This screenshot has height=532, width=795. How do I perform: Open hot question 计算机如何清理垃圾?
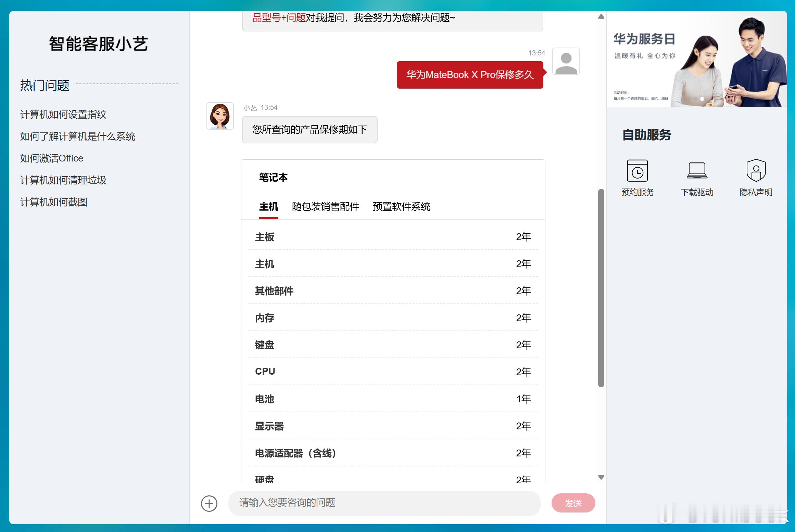tap(63, 180)
